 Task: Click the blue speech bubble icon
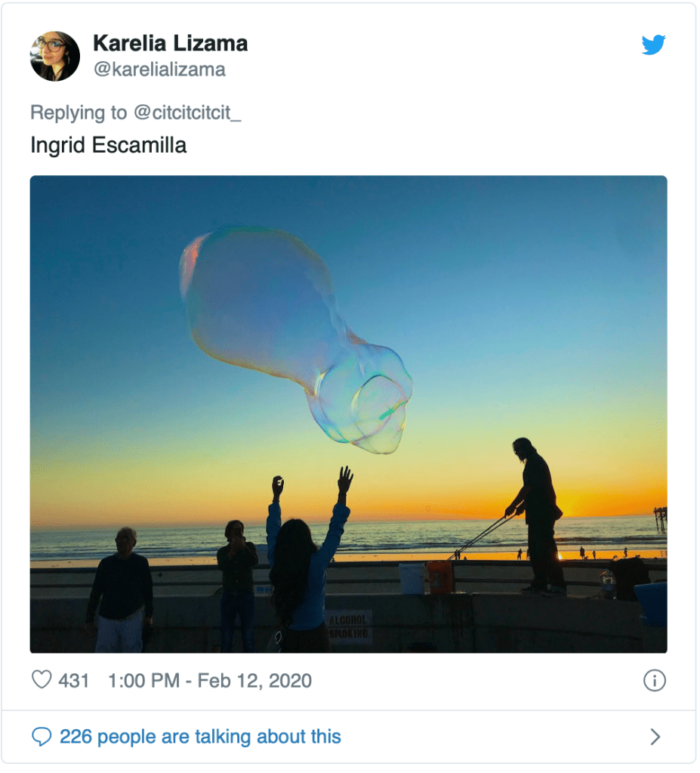[42, 737]
